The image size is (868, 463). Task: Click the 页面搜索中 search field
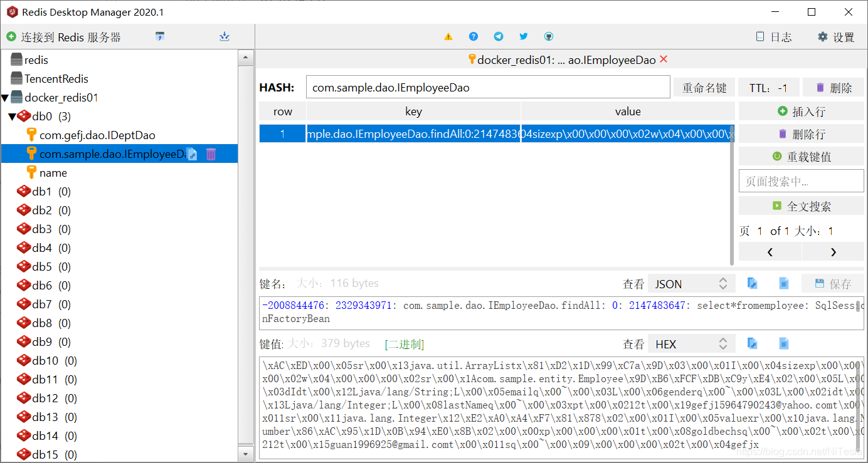click(802, 182)
